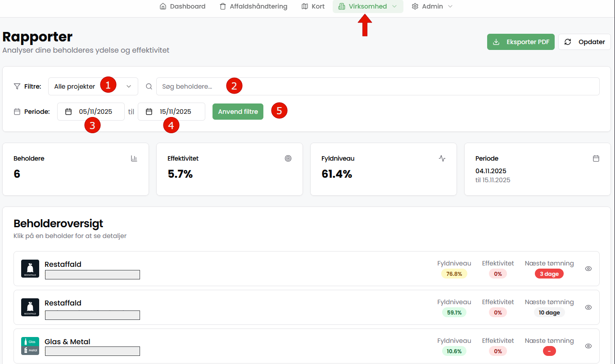Click the search magnifier icon
Image resolution: width=615 pixels, height=364 pixels.
click(149, 86)
